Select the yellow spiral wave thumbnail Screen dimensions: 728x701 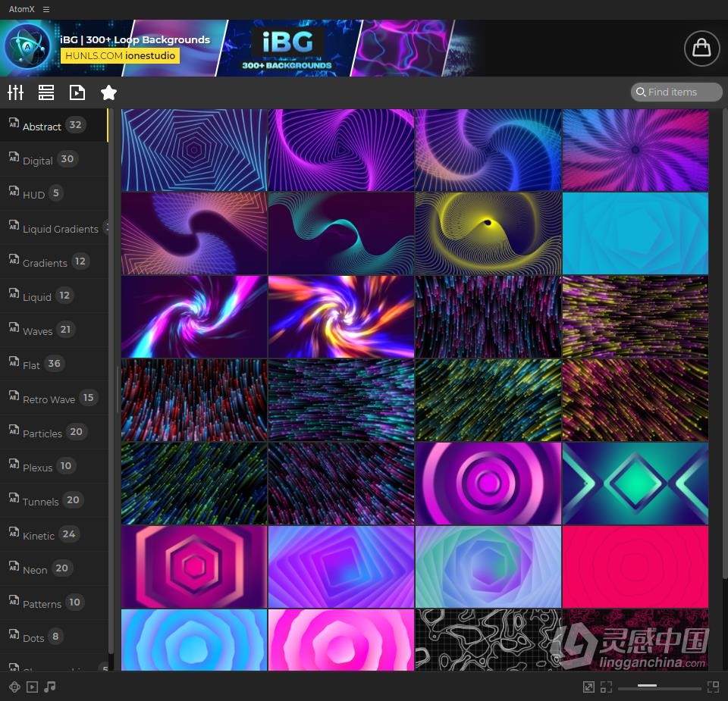(488, 233)
